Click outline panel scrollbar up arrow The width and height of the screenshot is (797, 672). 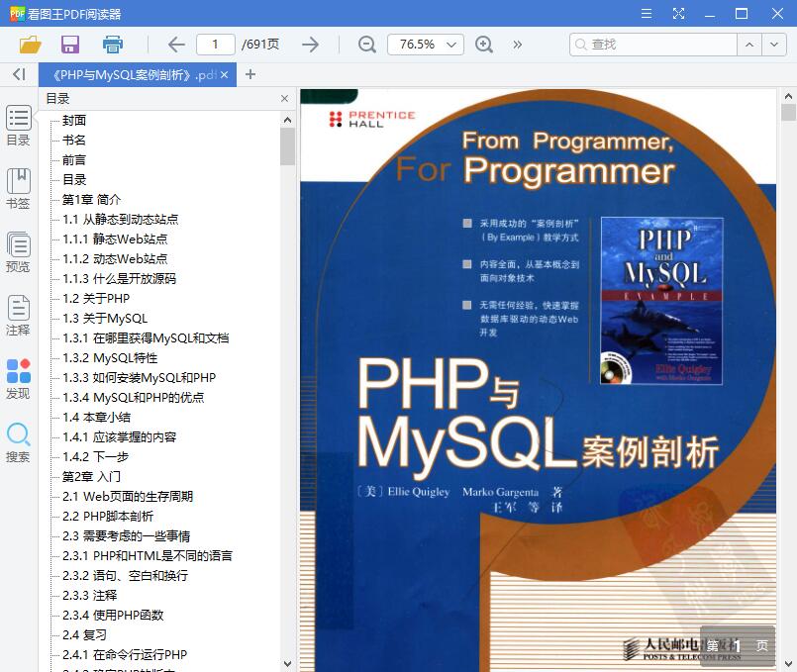pos(287,120)
